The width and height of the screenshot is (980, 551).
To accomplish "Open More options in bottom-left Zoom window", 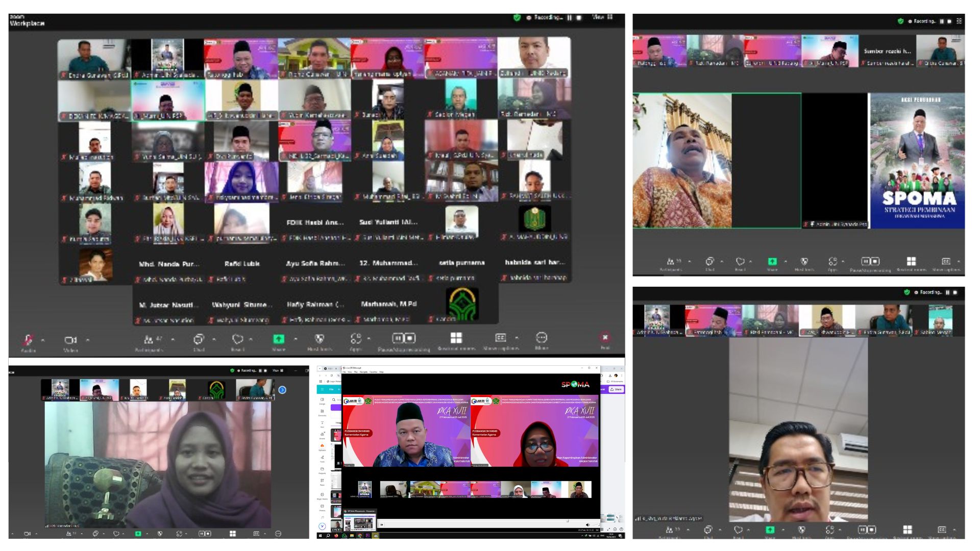I will [x=278, y=534].
